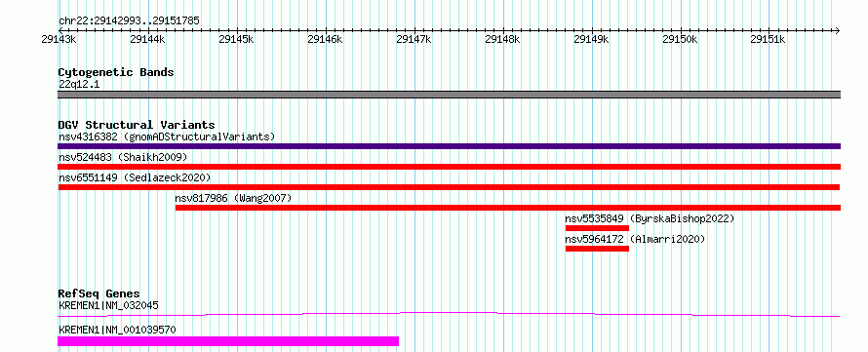Click the nsv817986 Wang2007 variant bar
This screenshot has width=868, height=352.
(507, 208)
